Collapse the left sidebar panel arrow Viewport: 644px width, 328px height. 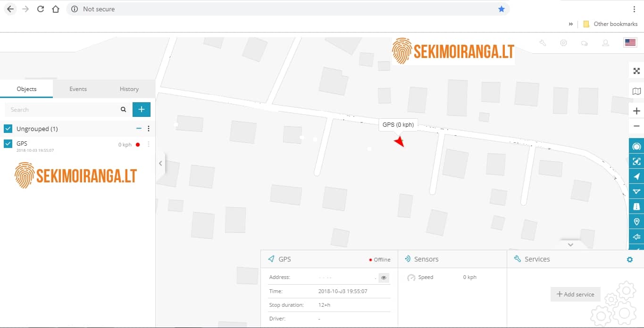coord(160,164)
